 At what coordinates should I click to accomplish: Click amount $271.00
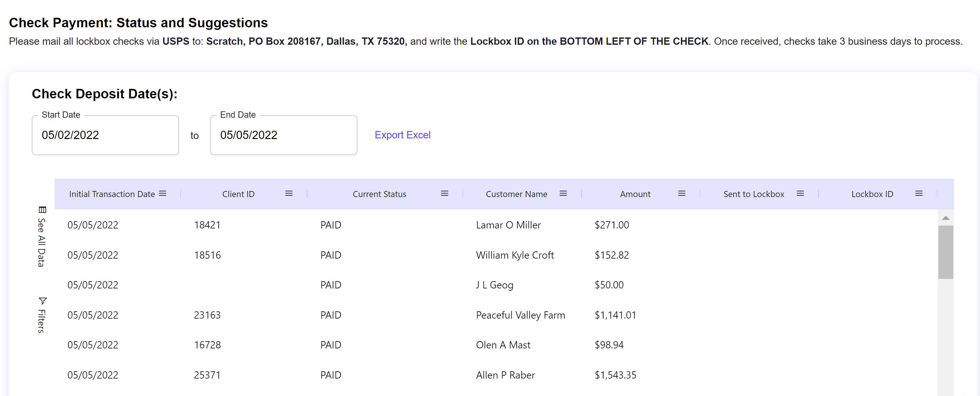tap(612, 225)
